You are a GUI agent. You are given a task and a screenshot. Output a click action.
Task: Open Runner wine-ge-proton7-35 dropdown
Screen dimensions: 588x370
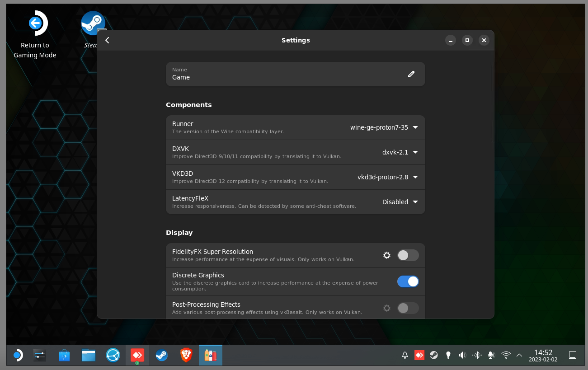click(x=384, y=127)
